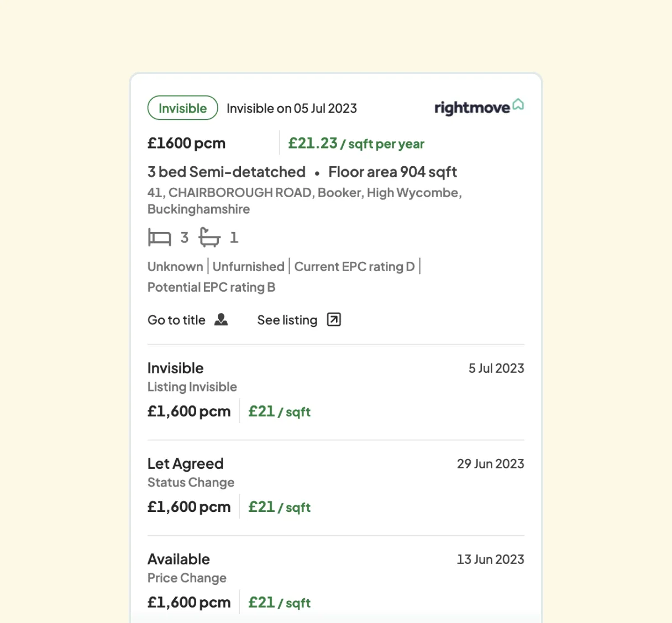Select the bathtub icon showing 1 bathroom
Screen dimensions: 672x623
tap(209, 237)
